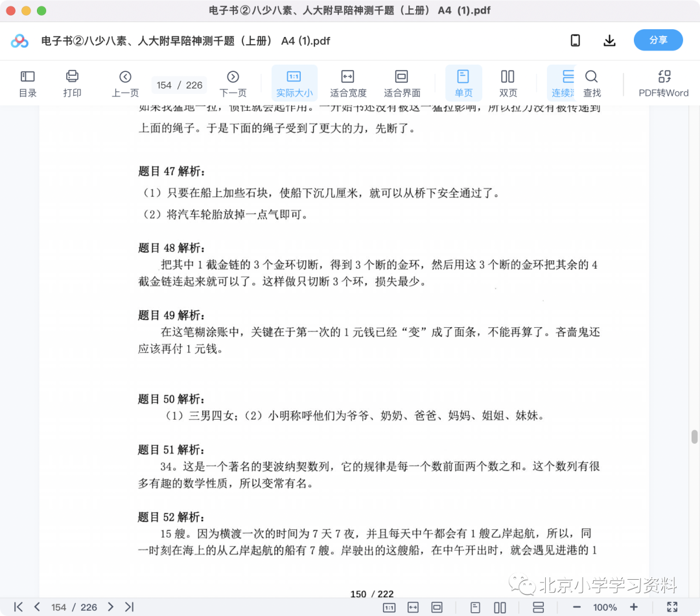Click the heading 题目 50 解析
Screen dimensions: 700x616
point(171,399)
